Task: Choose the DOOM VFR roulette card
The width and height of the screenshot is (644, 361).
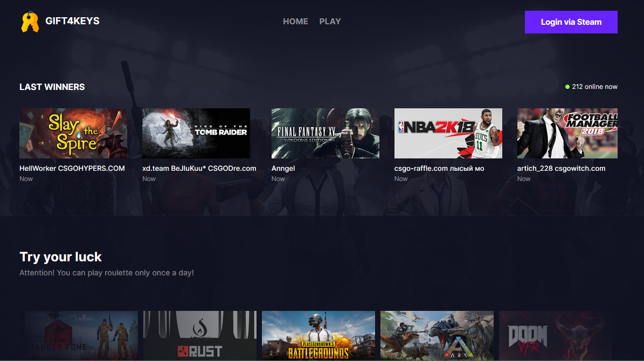Action: pyautogui.click(x=556, y=335)
